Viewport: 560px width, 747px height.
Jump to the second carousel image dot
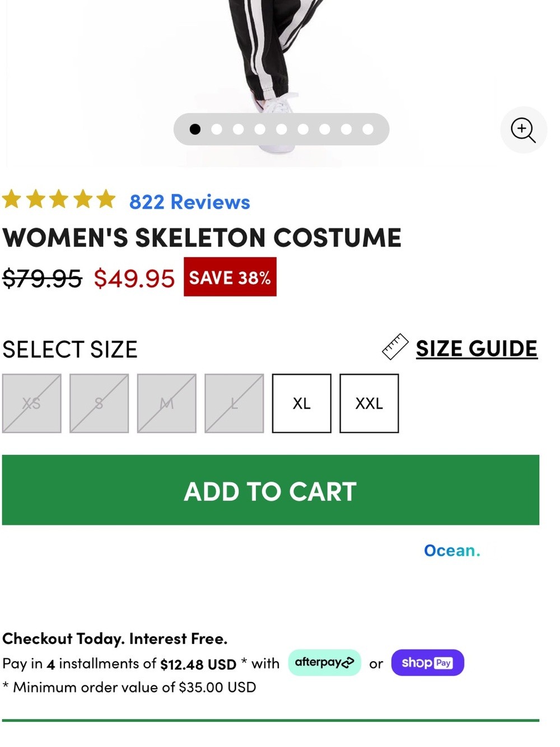pyautogui.click(x=217, y=129)
